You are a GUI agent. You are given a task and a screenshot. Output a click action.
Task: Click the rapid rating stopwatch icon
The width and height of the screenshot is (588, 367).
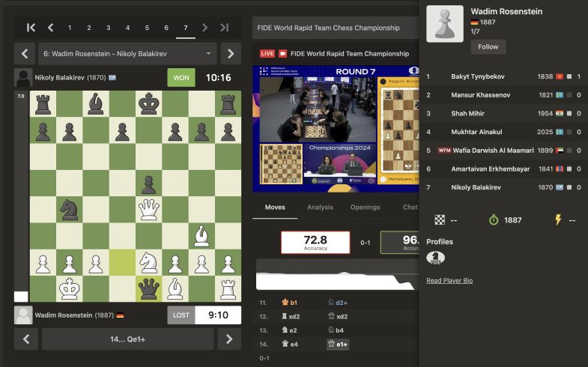494,220
